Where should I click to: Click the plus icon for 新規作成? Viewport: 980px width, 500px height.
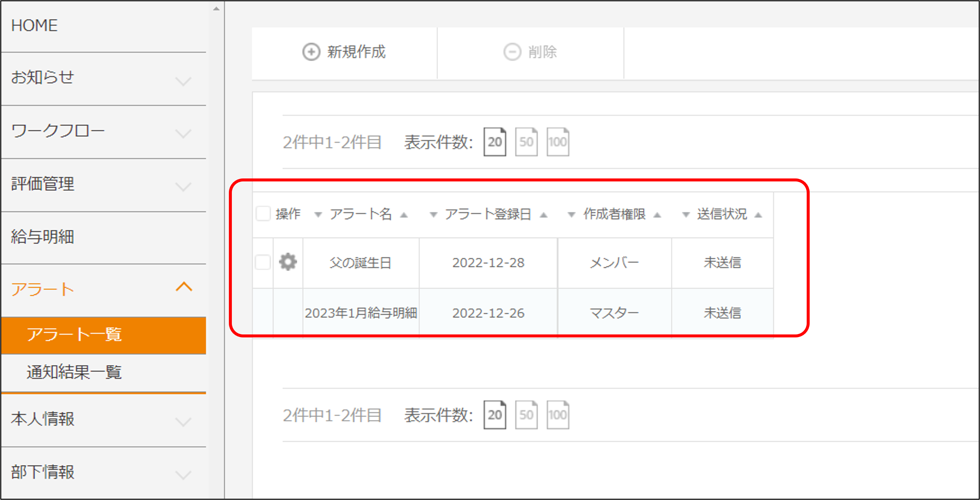point(311,52)
